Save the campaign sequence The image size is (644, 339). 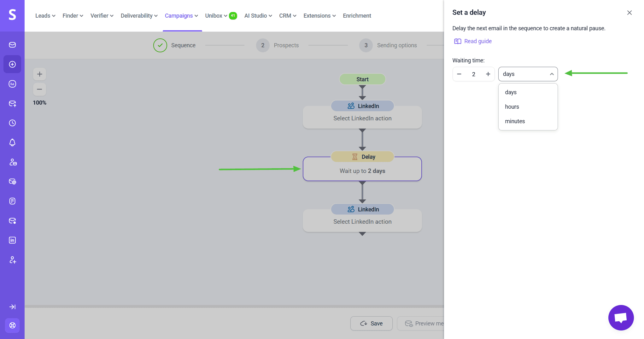[371, 324]
